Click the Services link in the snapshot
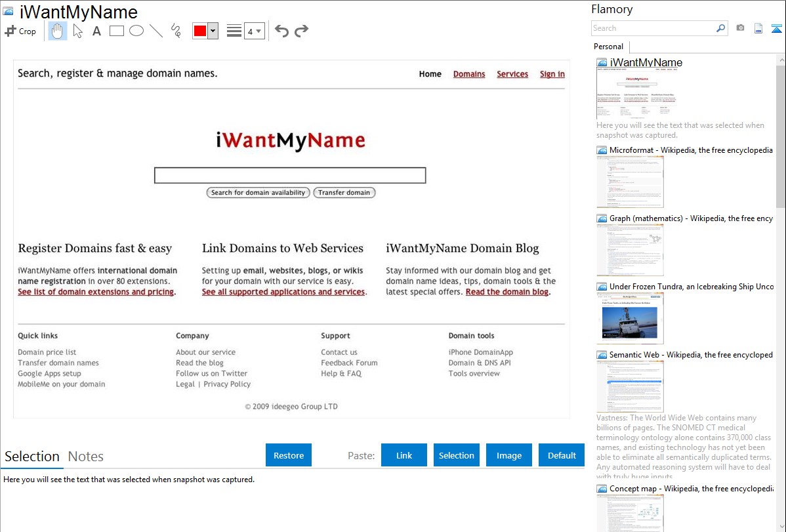The height and width of the screenshot is (532, 786). point(512,74)
